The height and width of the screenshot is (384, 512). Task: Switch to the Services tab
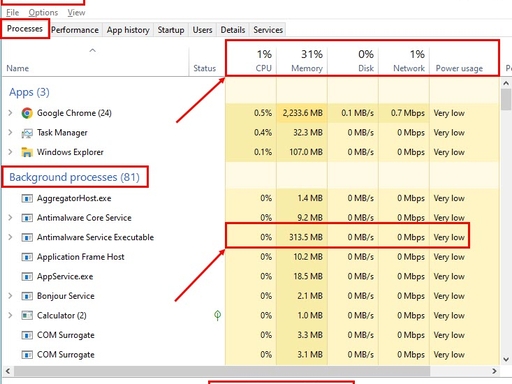tap(268, 30)
